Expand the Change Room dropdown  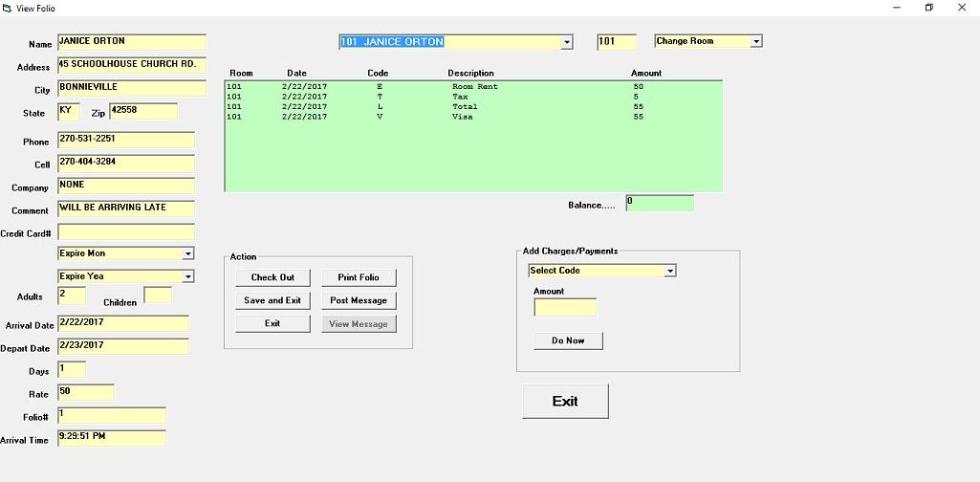coord(756,41)
